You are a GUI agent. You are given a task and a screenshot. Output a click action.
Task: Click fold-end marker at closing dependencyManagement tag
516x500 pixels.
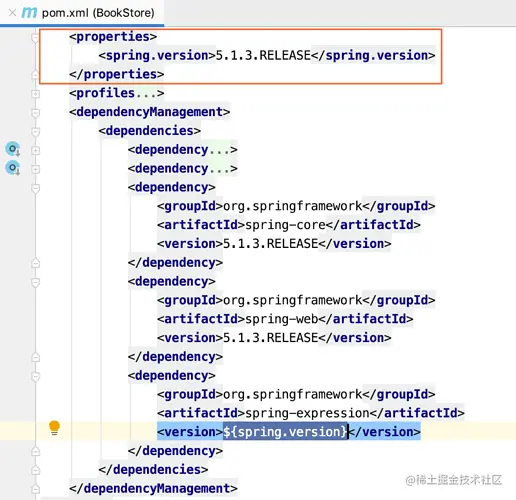[35, 489]
